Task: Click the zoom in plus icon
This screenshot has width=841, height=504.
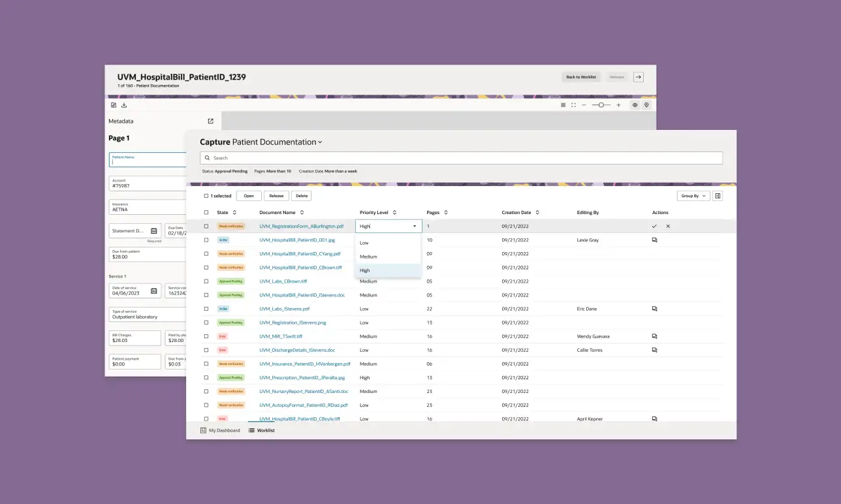Action: 618,105
